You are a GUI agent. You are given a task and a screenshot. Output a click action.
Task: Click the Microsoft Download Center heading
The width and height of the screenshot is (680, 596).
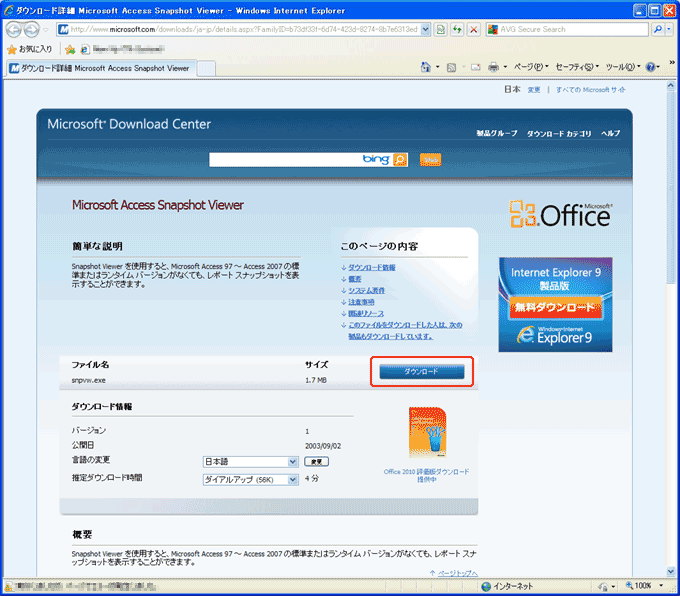(129, 124)
